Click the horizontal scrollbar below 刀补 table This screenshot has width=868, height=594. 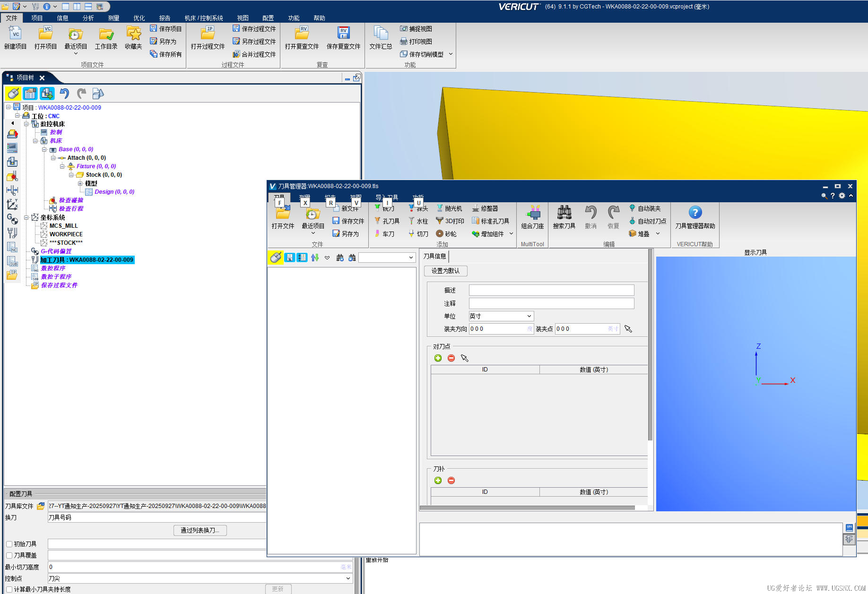point(527,508)
